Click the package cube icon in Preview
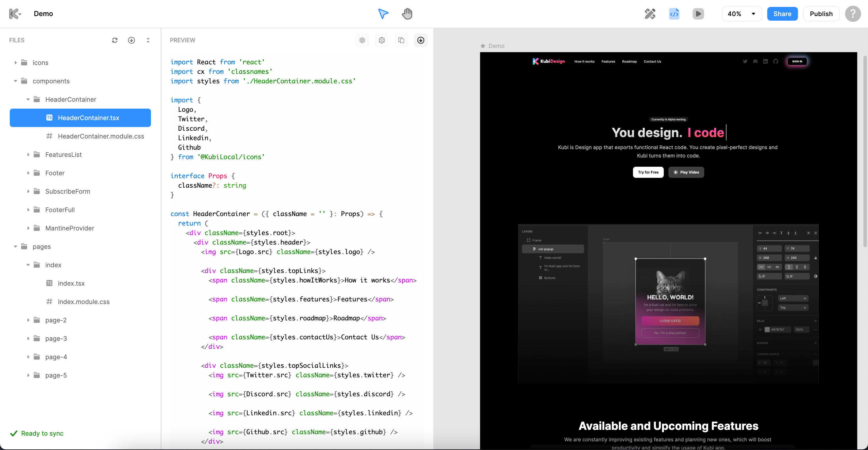This screenshot has height=450, width=868. [382, 40]
